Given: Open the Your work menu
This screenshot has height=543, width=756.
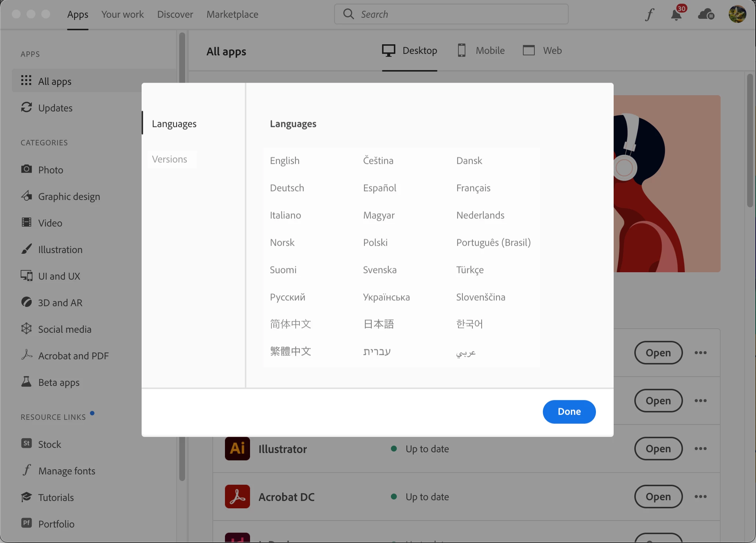Looking at the screenshot, I should [122, 14].
